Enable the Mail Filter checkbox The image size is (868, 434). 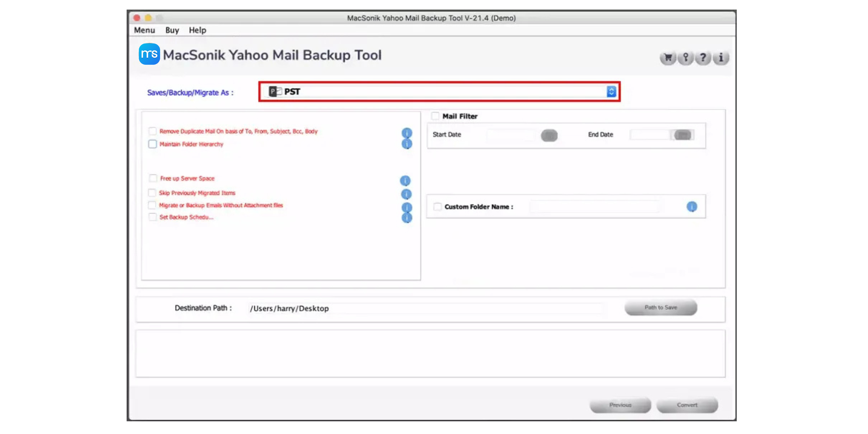[435, 116]
